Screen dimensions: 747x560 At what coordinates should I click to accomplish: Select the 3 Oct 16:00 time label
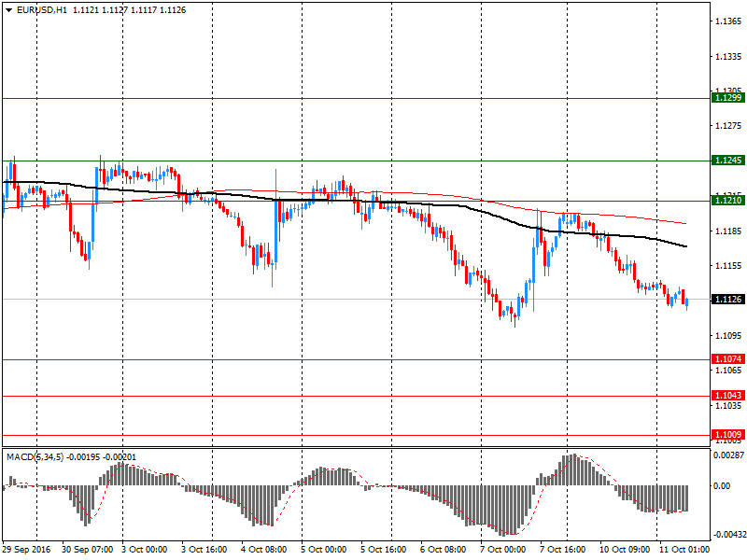pos(204,550)
